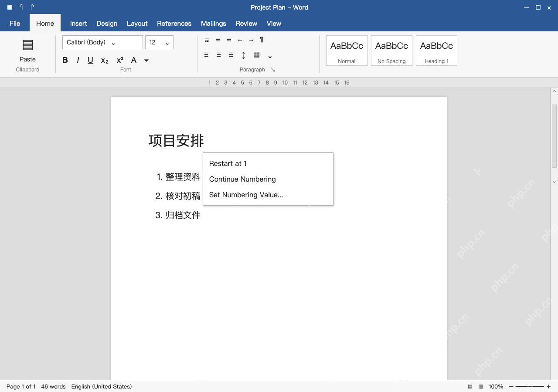Toggle bold formatting
Screen dimensions: 558x392
pyautogui.click(x=65, y=60)
